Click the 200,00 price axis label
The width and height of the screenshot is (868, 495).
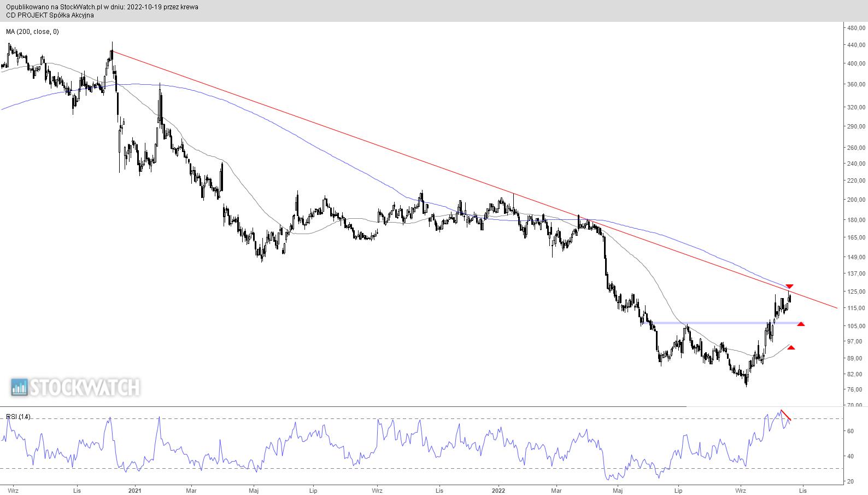coord(857,200)
